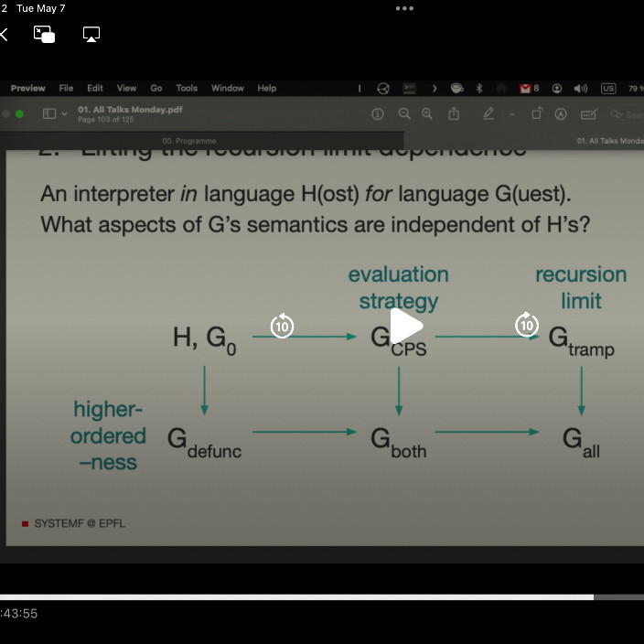Image resolution: width=644 pixels, height=644 pixels.
Task: Click the Preview zoom out magnifier
Action: 403,114
